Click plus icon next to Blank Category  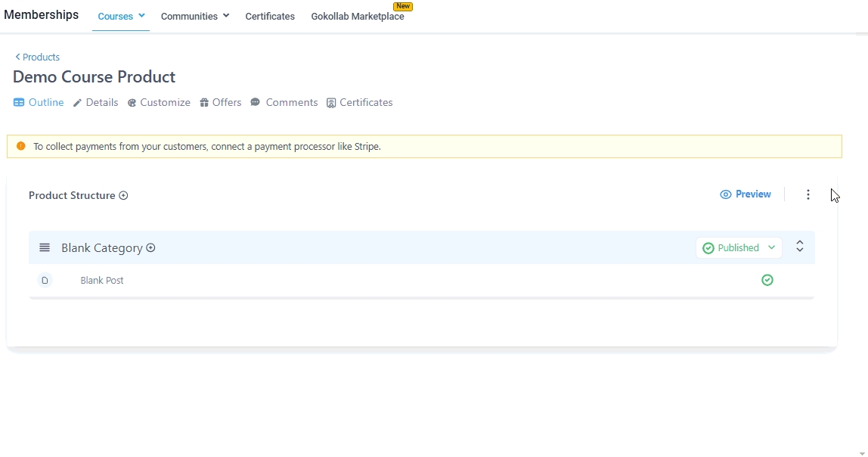coord(150,248)
